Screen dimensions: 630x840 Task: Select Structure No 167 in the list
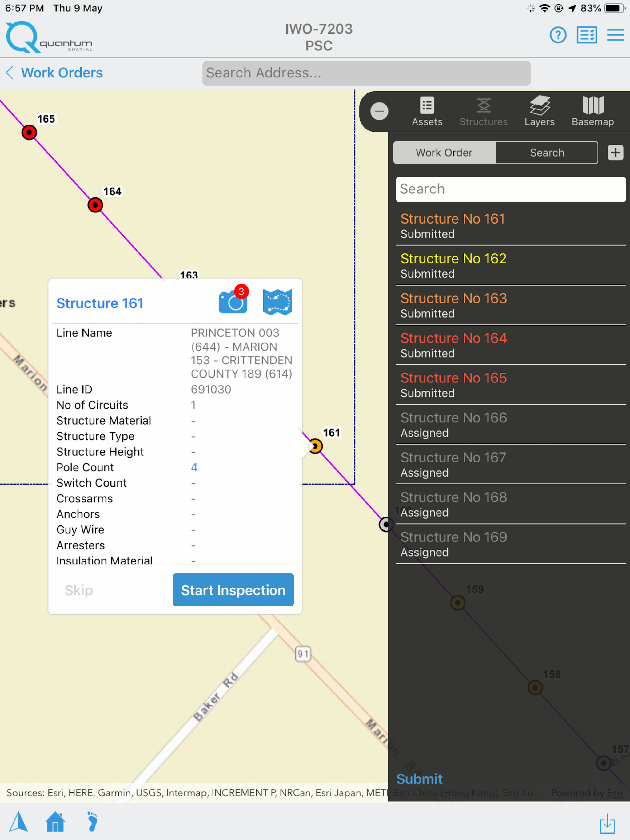pyautogui.click(x=510, y=465)
